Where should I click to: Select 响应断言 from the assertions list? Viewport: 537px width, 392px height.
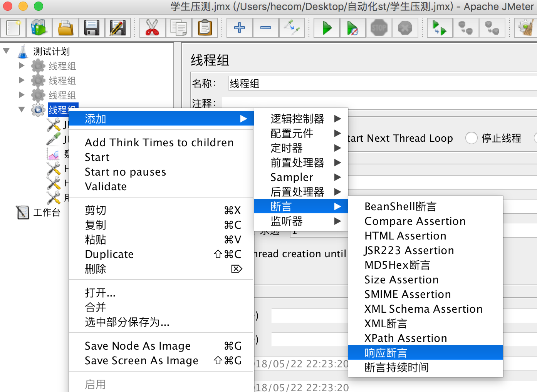[x=426, y=353]
